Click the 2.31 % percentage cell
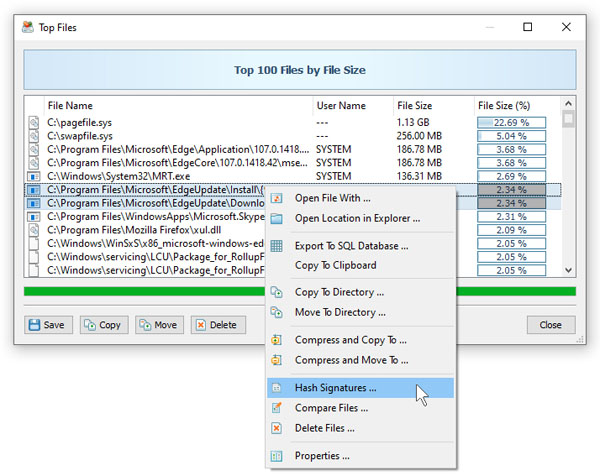Viewport: 600px width, 476px height. (511, 217)
